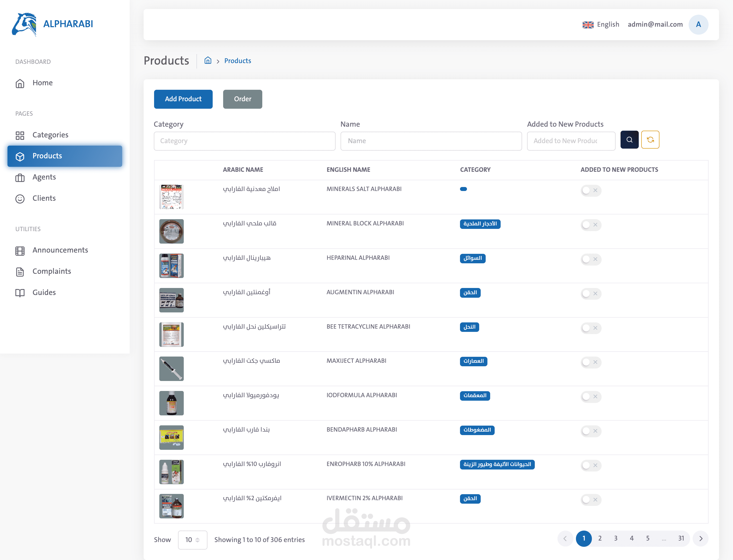The image size is (733, 560).
Task: Open the Guides sidebar page
Action: pyautogui.click(x=44, y=292)
